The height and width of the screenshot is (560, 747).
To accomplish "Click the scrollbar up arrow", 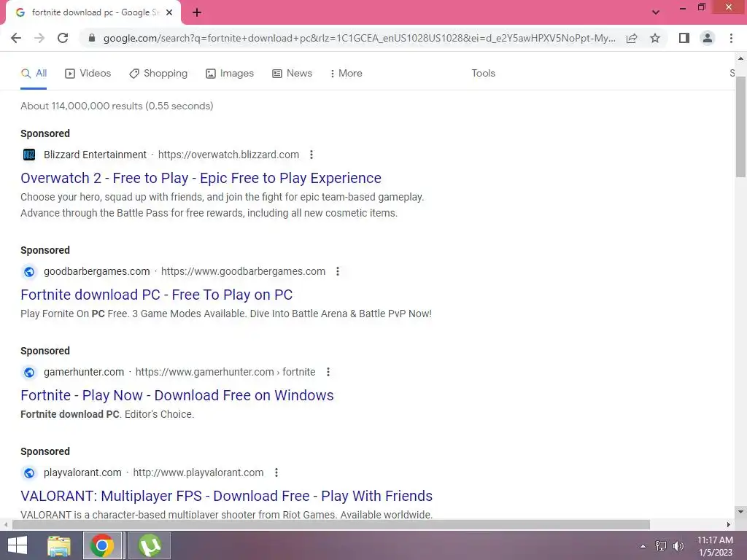I will click(740, 58).
